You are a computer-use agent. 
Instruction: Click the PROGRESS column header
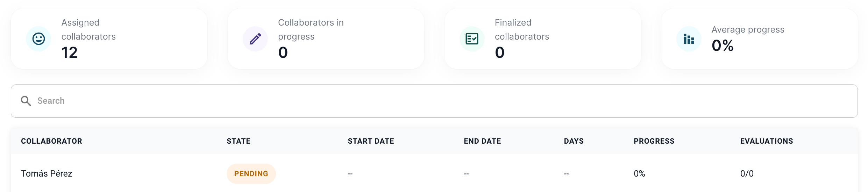coord(654,141)
